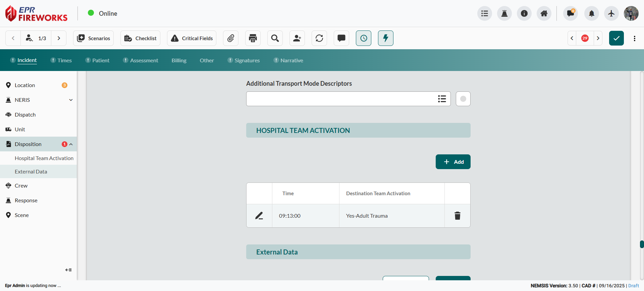Viewport: 644px width, 291px height.
Task: Toggle the lightning bolt quick mode
Action: click(386, 38)
